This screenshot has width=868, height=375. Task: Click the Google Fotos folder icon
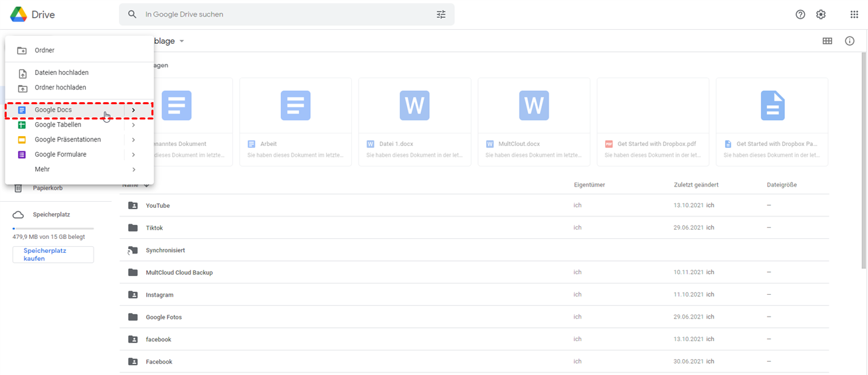tap(133, 317)
